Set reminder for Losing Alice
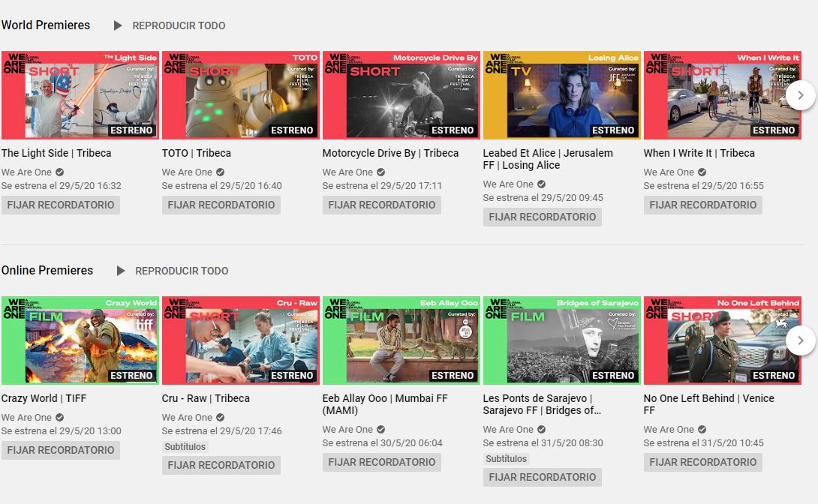 (543, 217)
